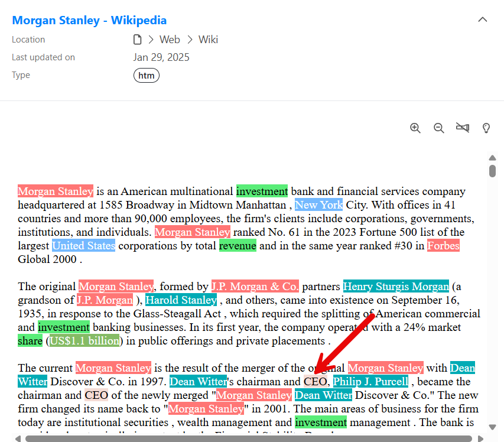Image resolution: width=504 pixels, height=442 pixels.
Task: Click the "Jan 29, 2025" date value
Action: pyautogui.click(x=161, y=57)
